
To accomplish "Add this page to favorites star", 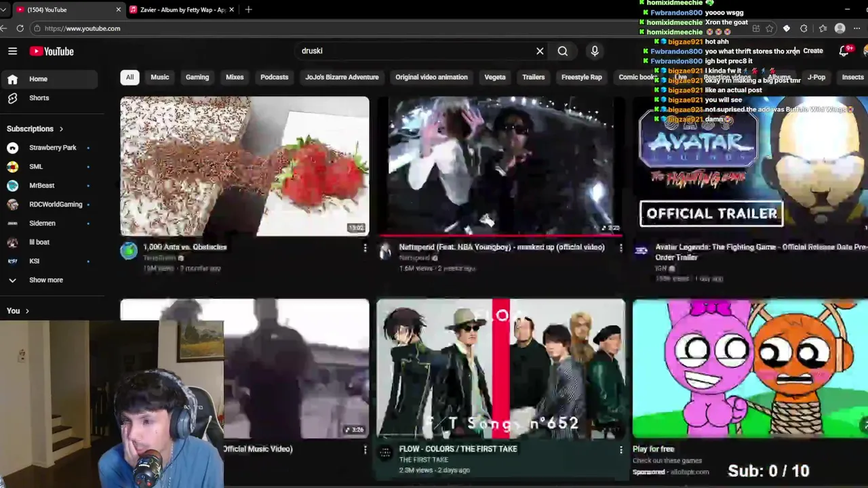I will click(x=770, y=28).
